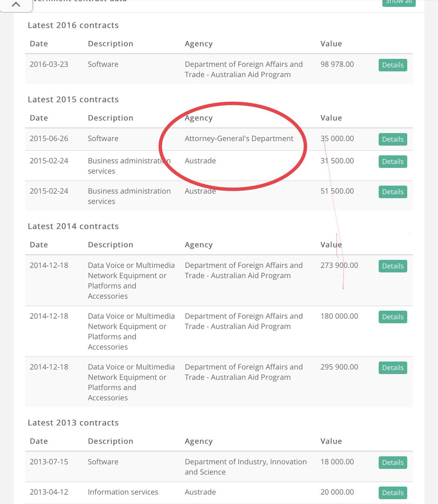Open Details for 180 000.00 contract
The image size is (438, 504).
click(393, 317)
